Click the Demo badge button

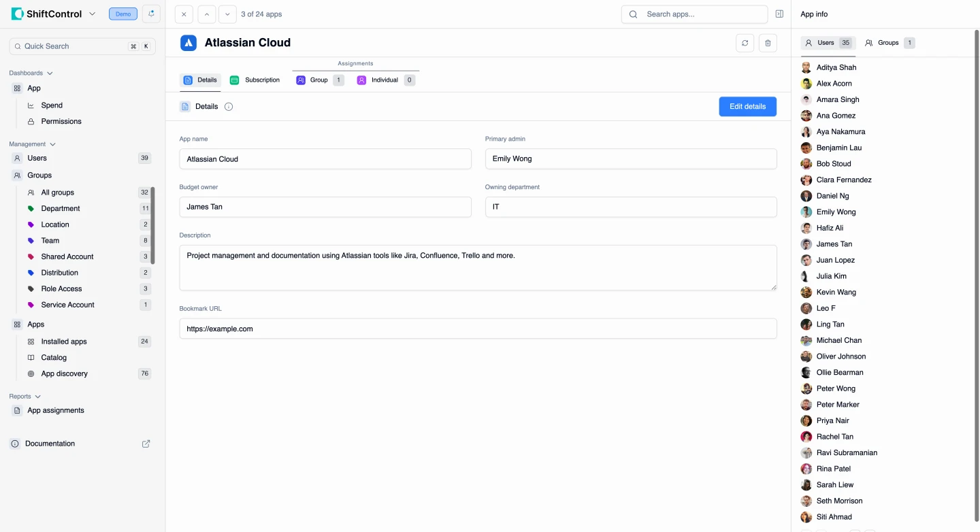tap(123, 14)
